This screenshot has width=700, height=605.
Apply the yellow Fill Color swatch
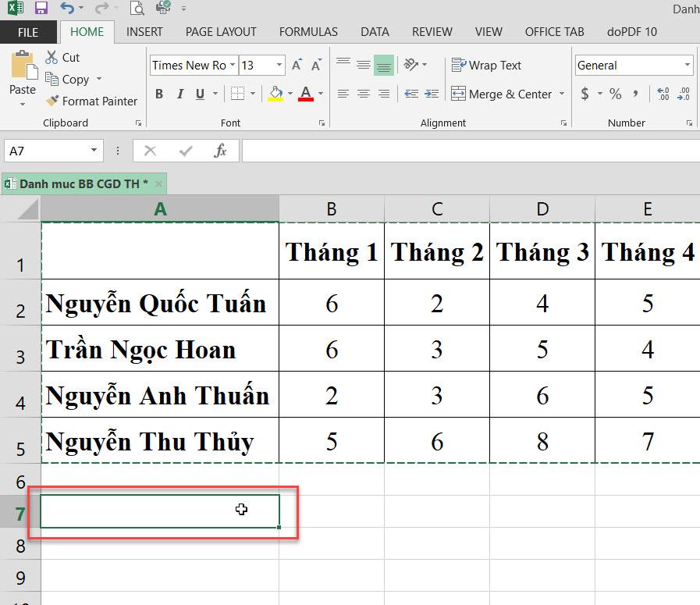click(x=275, y=94)
